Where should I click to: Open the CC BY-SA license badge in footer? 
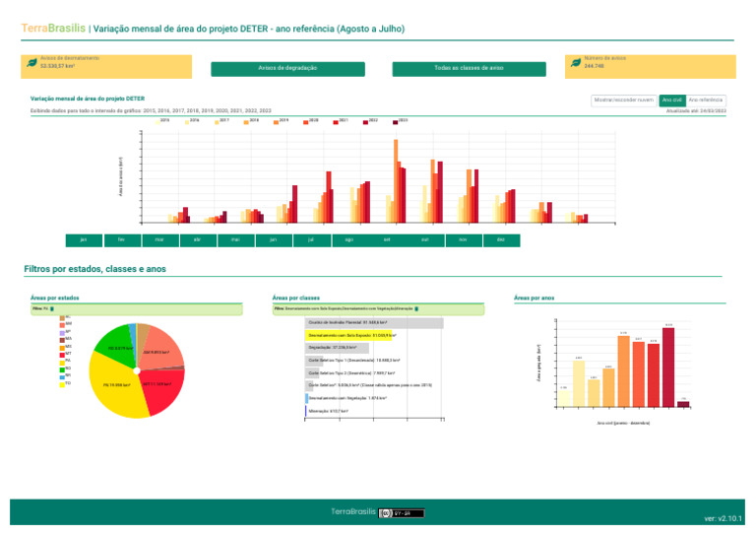click(402, 513)
